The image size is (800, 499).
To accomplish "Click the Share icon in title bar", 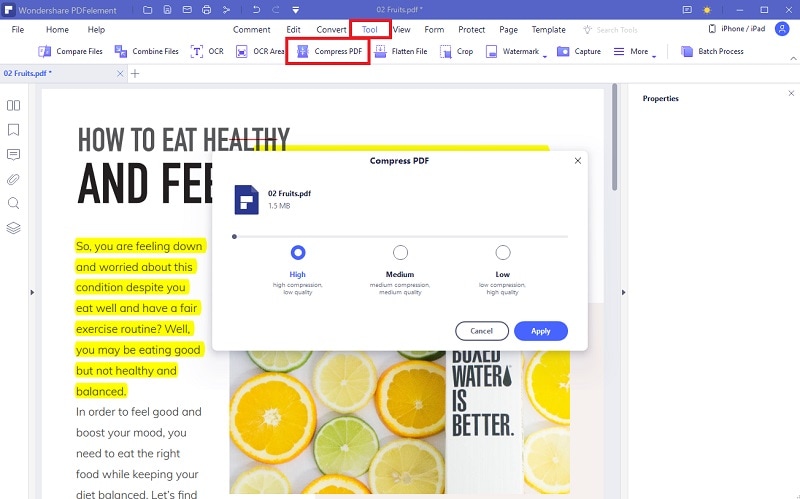I will (227, 10).
